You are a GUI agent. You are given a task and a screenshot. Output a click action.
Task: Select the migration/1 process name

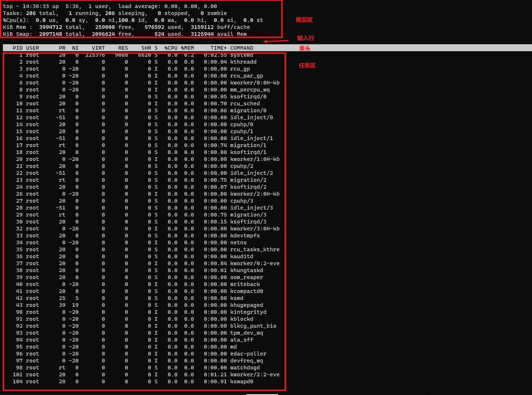248,145
